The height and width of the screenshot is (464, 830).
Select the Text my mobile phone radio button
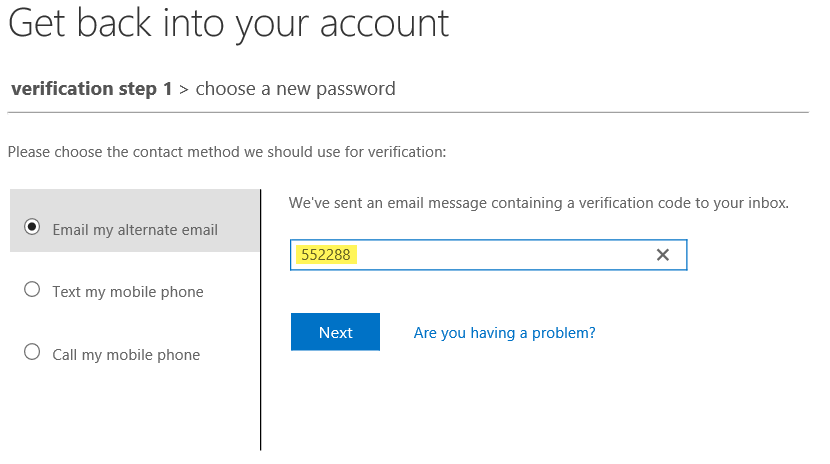tap(32, 290)
